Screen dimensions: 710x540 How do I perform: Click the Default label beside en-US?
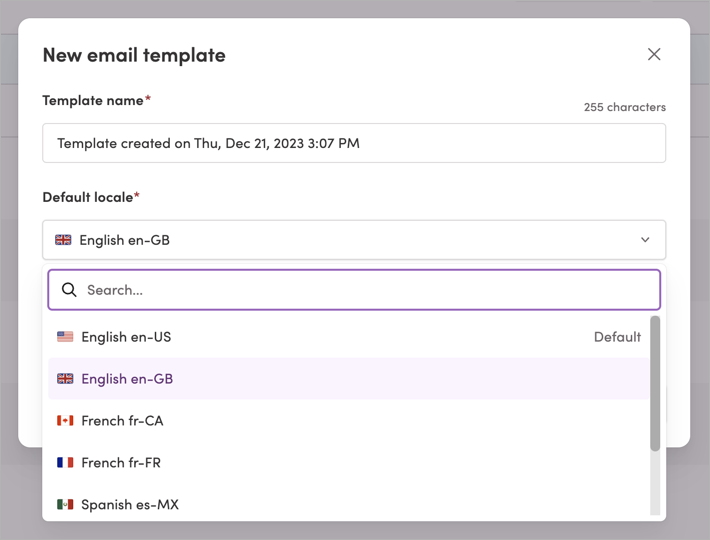pyautogui.click(x=617, y=337)
